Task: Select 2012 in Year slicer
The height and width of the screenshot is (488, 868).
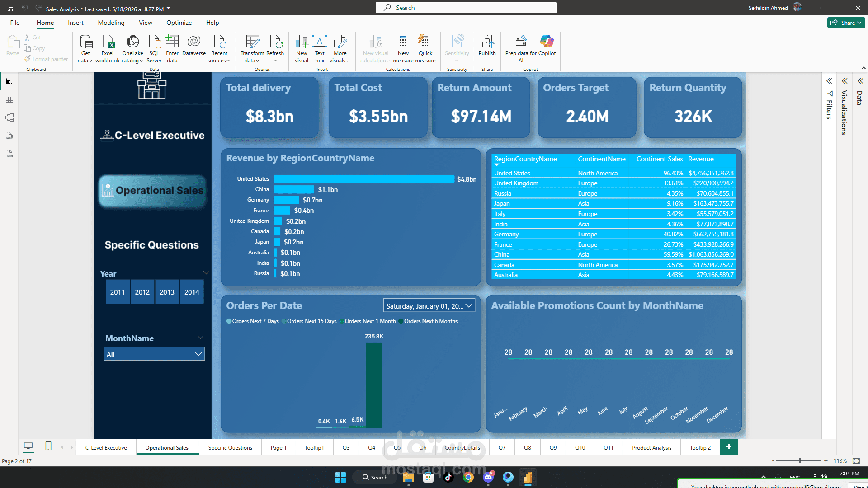Action: 142,292
